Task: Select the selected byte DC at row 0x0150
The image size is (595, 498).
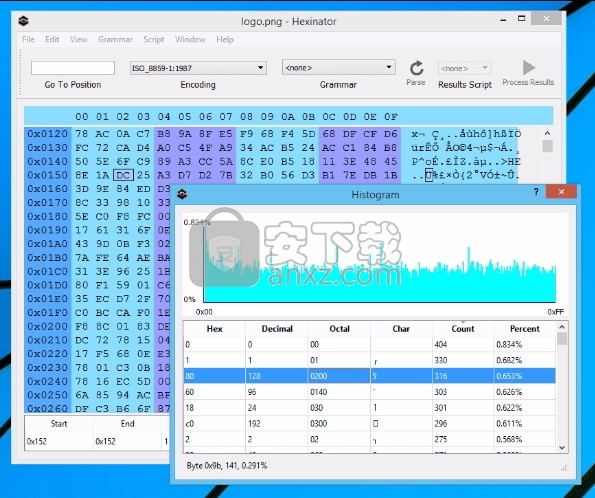Action: click(x=123, y=175)
